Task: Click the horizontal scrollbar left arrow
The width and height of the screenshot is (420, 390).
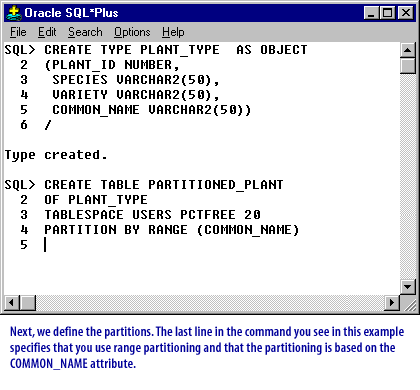Action: pyautogui.click(x=12, y=303)
